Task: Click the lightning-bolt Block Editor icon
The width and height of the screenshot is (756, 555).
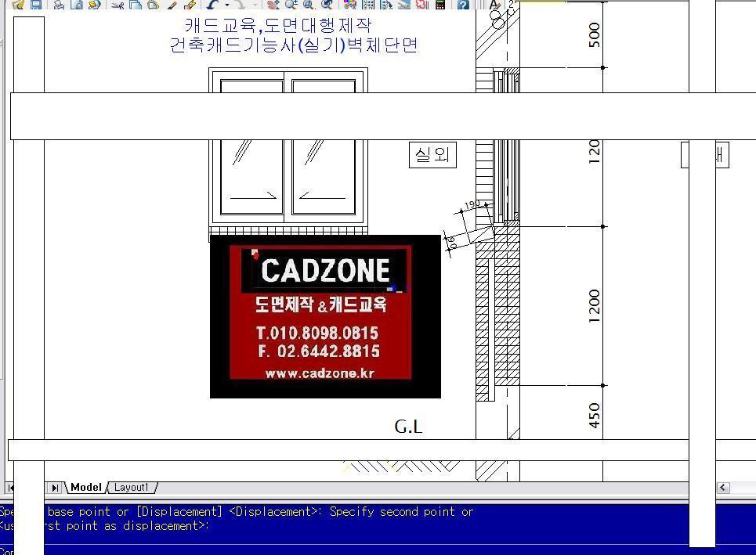Action: click(190, 5)
